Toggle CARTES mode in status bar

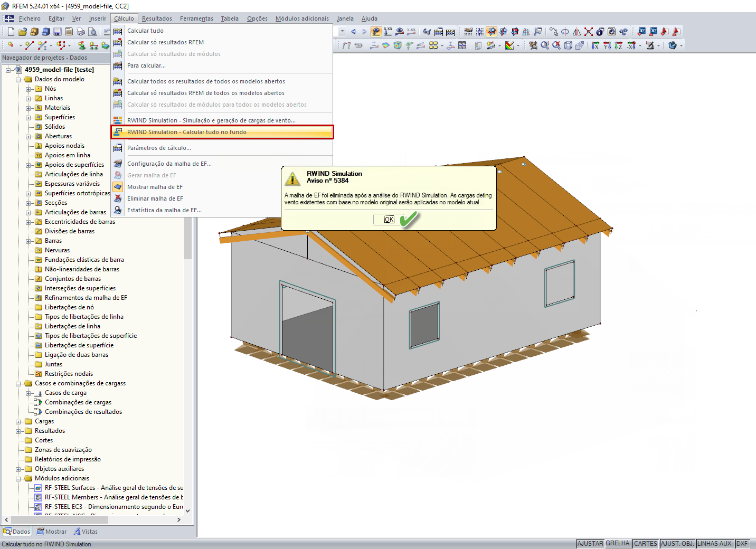point(646,544)
